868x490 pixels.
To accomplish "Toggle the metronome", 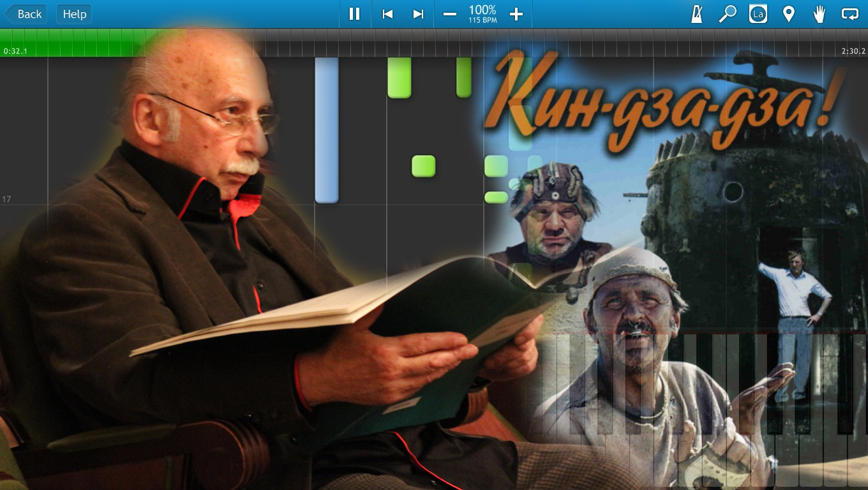I will (696, 14).
